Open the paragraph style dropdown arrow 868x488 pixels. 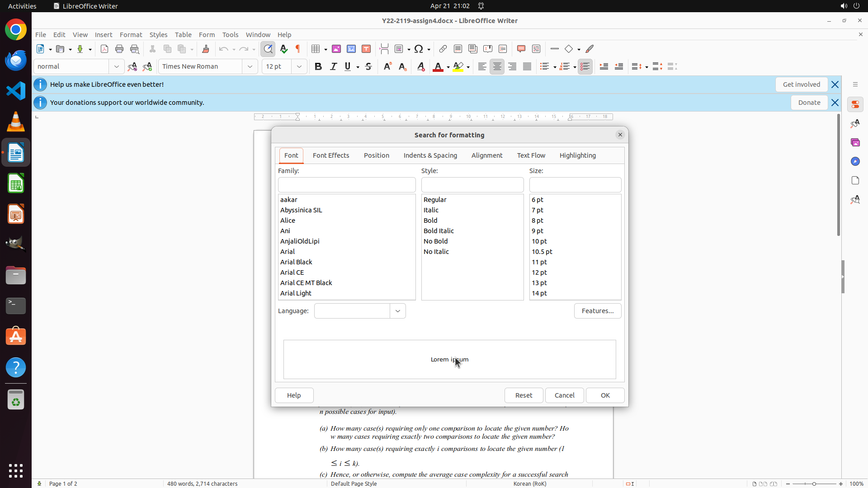click(x=117, y=66)
